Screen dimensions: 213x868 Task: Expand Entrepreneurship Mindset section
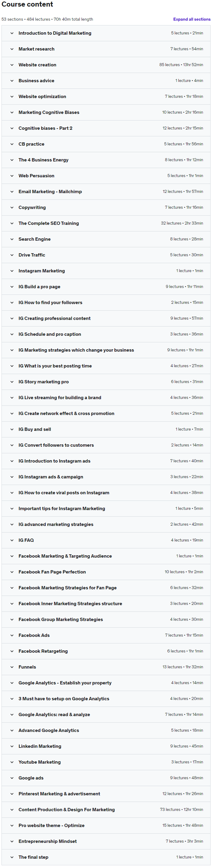106,841
